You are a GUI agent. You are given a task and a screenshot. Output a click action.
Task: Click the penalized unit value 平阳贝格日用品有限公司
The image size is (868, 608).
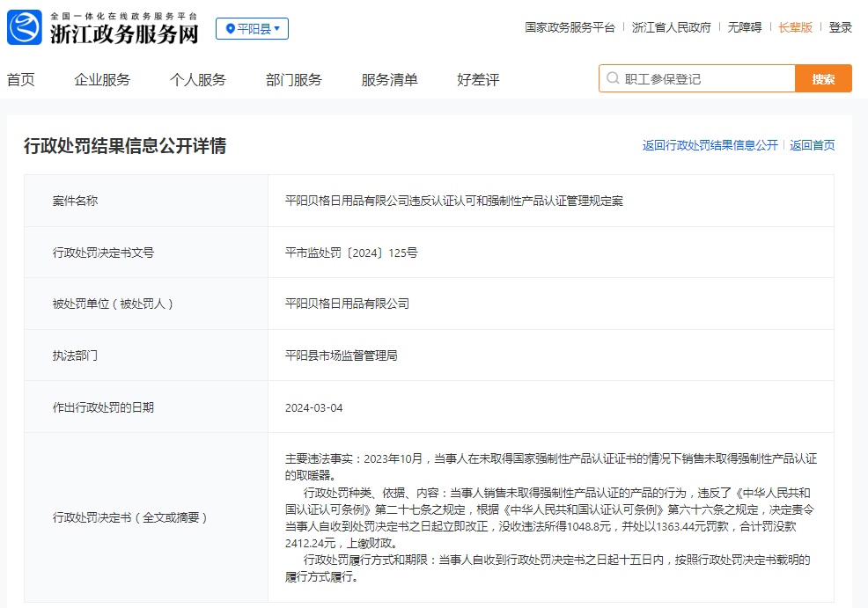[x=347, y=304]
